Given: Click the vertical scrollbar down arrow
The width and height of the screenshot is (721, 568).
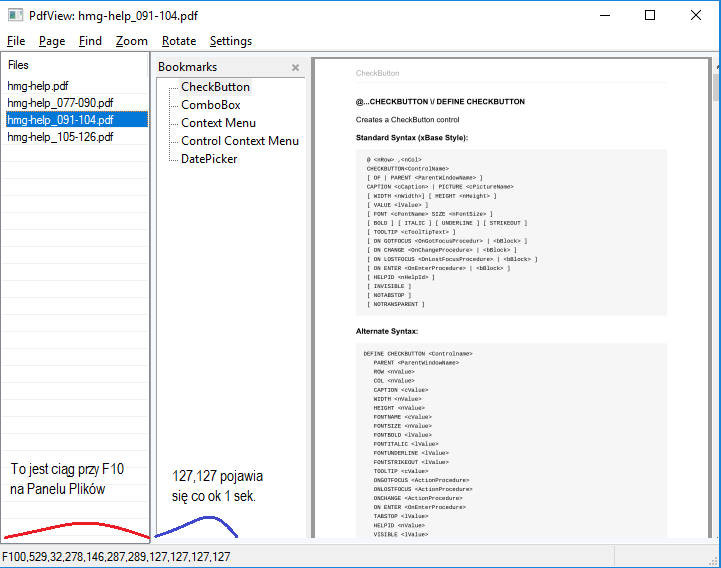Looking at the screenshot, I should tap(715, 535).
